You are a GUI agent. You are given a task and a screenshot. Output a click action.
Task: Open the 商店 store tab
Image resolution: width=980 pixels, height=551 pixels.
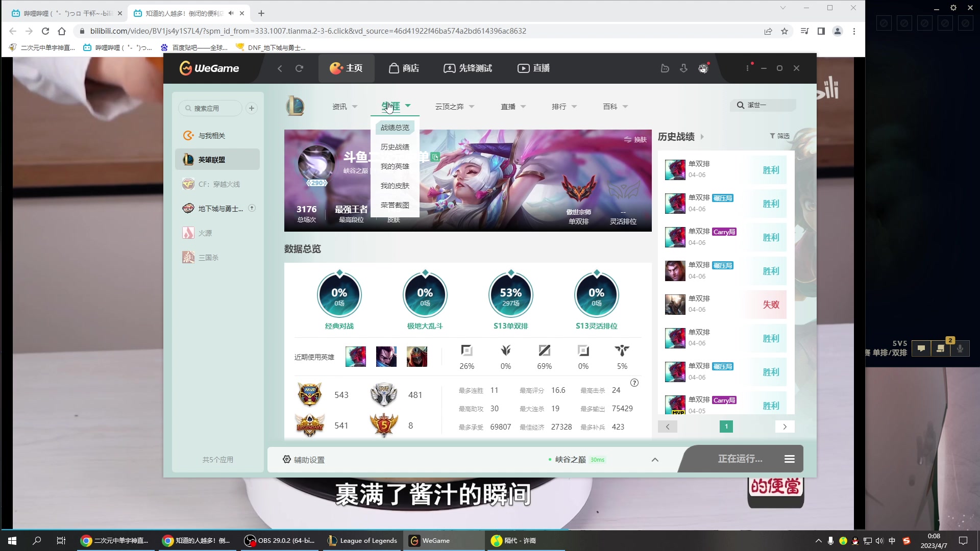click(404, 68)
